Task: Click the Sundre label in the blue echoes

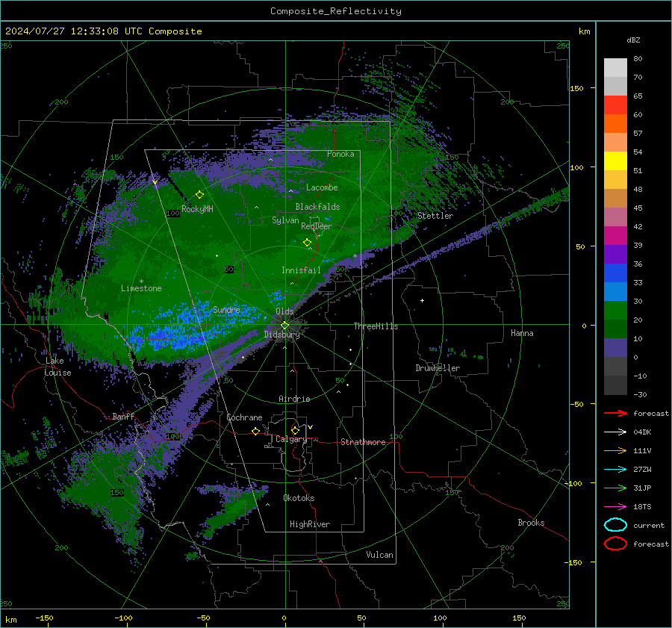Action: pyautogui.click(x=226, y=309)
